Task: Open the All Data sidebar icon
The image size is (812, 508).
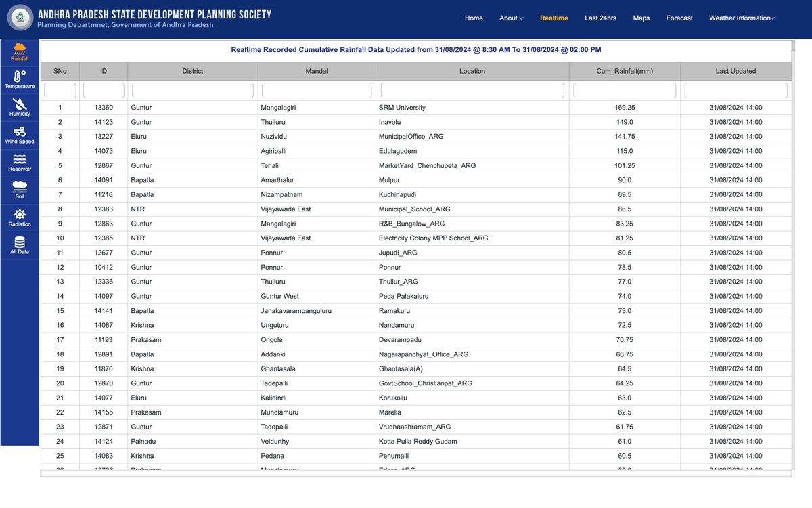Action: [20, 245]
